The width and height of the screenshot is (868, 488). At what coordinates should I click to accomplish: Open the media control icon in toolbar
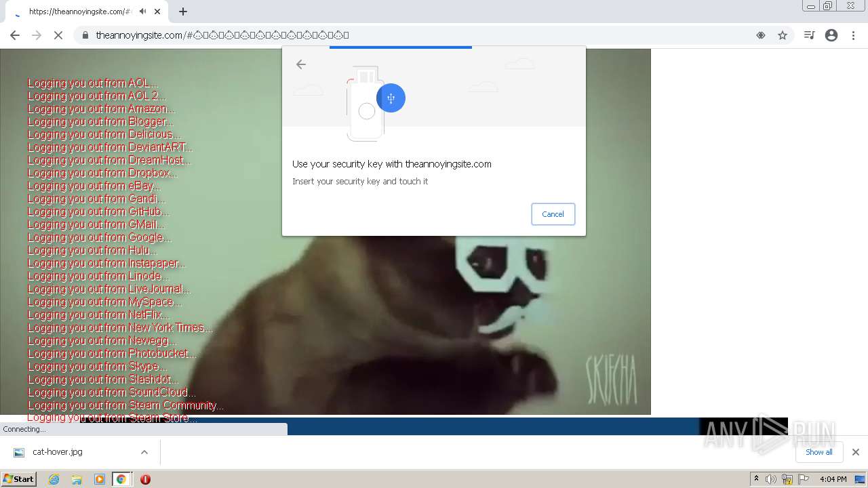(x=809, y=35)
